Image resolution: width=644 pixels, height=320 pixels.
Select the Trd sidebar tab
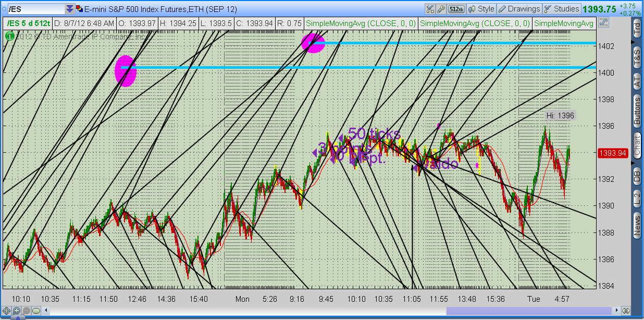coord(637,29)
